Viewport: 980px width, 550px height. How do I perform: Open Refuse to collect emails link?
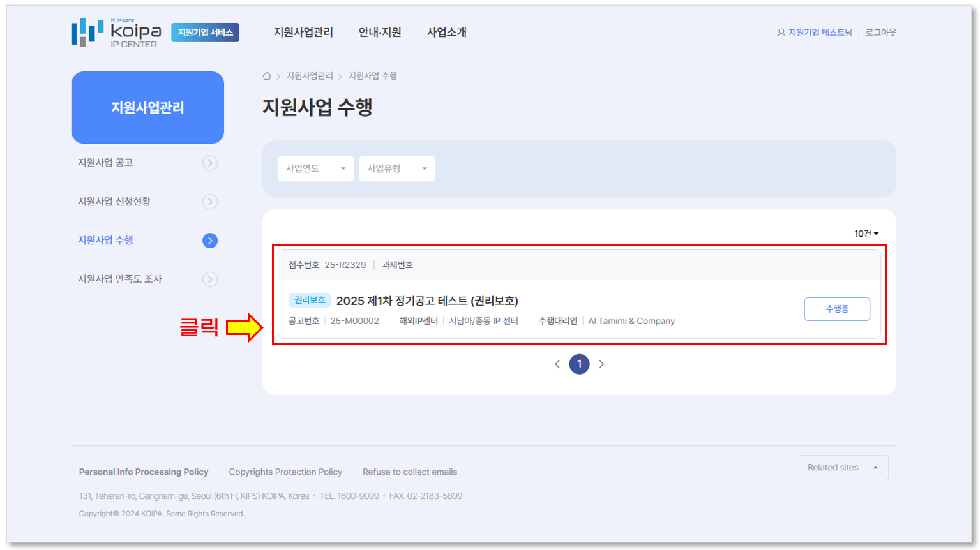(x=410, y=472)
